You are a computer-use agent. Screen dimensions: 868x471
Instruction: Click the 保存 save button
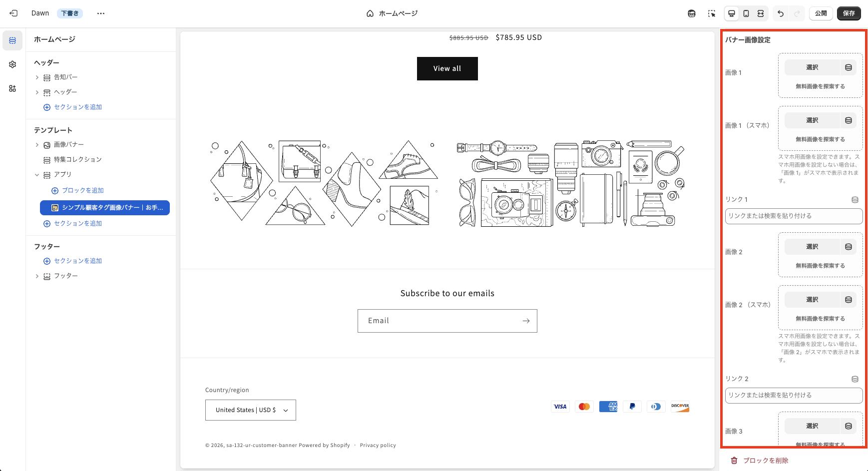(849, 13)
